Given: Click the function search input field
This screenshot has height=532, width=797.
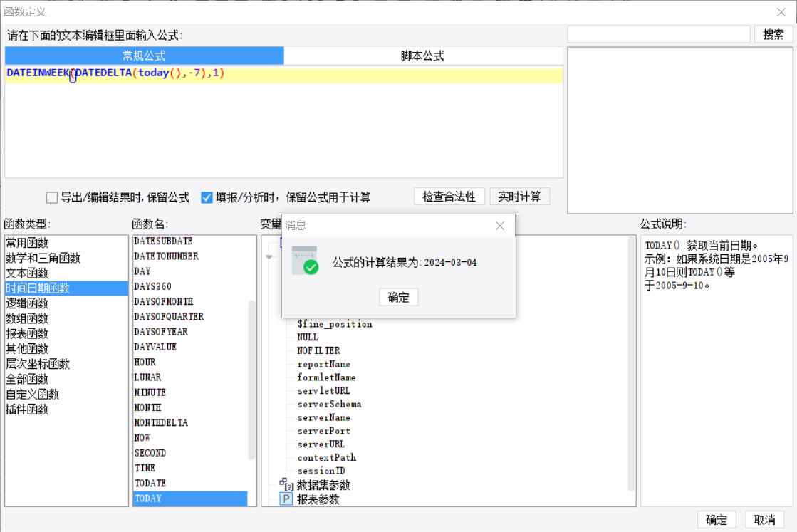Looking at the screenshot, I should point(659,35).
